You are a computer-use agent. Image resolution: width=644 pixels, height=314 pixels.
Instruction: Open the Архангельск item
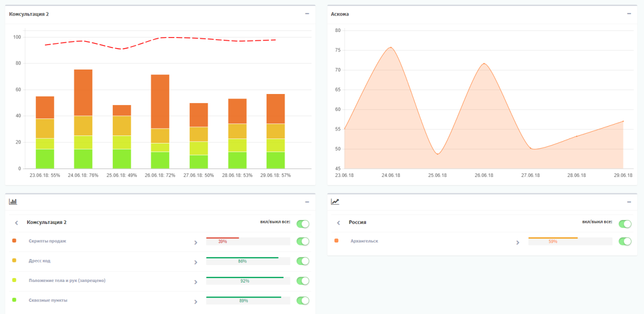click(364, 241)
